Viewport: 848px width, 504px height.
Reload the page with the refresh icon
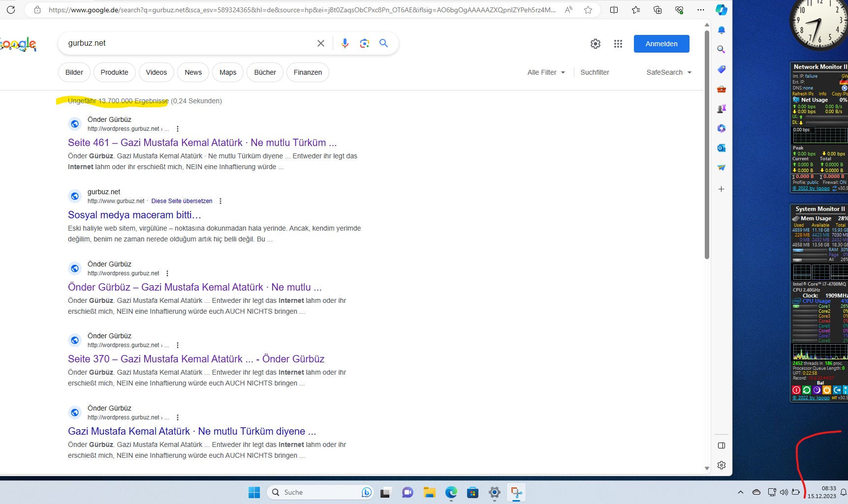coord(11,10)
